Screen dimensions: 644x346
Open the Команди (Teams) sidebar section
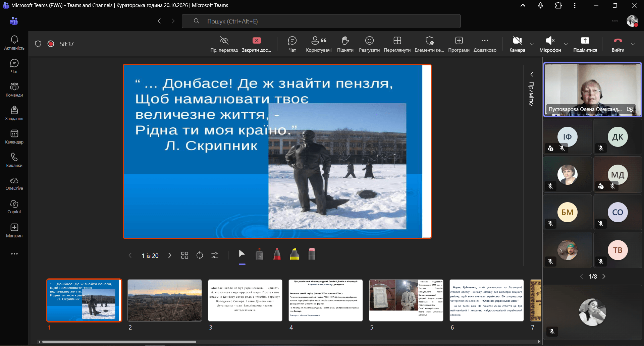(14, 90)
